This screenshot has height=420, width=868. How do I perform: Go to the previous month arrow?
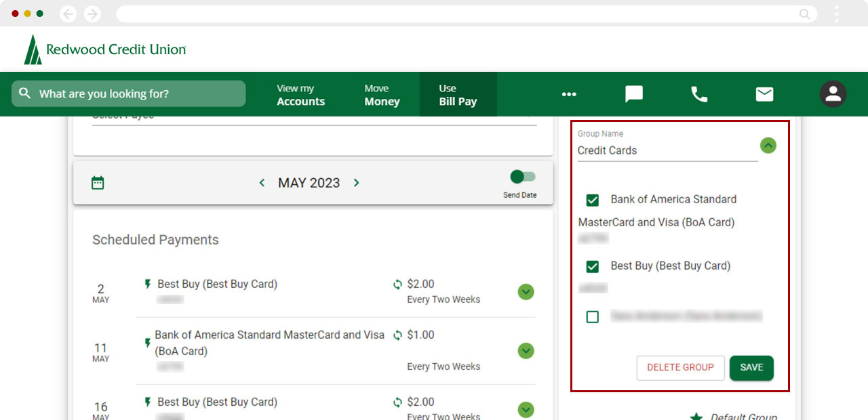(262, 183)
